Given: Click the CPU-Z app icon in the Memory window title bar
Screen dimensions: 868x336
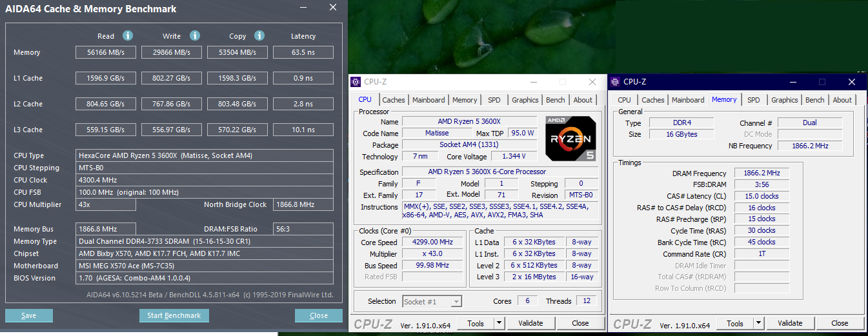Looking at the screenshot, I should (615, 82).
